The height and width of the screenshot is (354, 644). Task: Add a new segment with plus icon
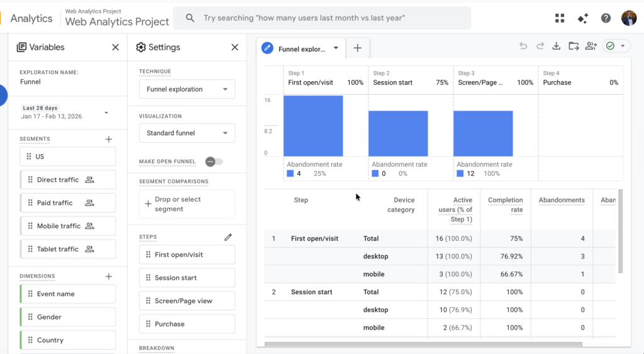click(109, 139)
